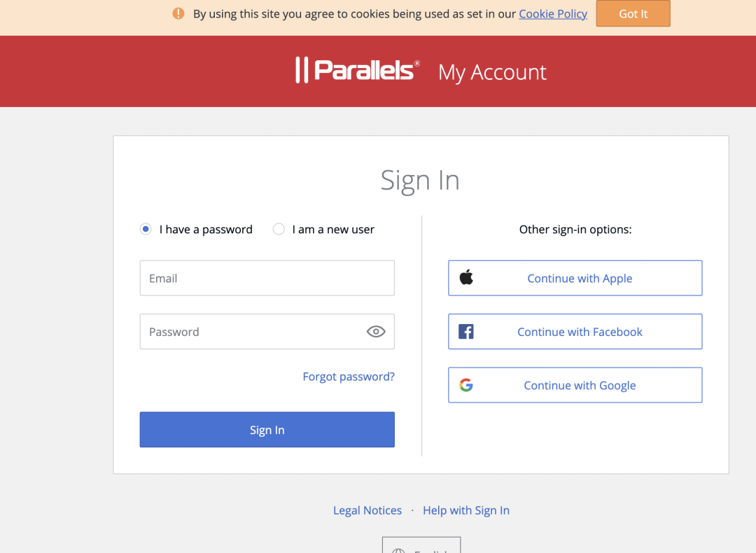
Task: Open the language dropdown at page bottom
Action: (x=421, y=545)
